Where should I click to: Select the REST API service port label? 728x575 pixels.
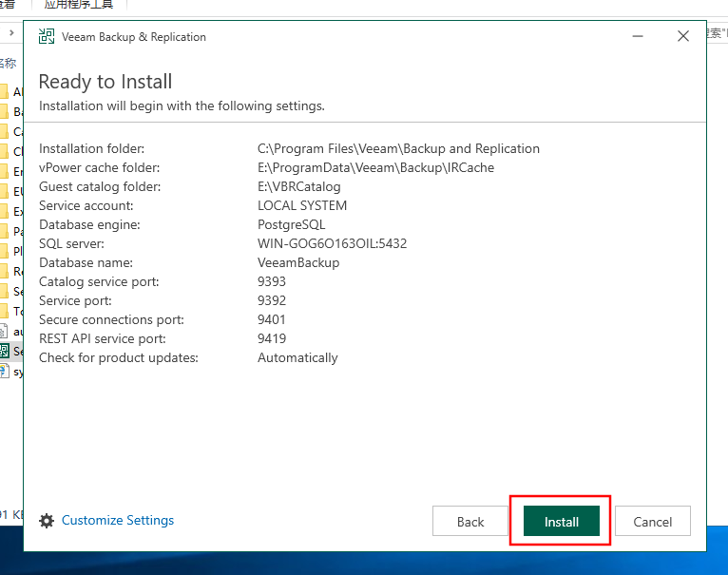pos(102,339)
